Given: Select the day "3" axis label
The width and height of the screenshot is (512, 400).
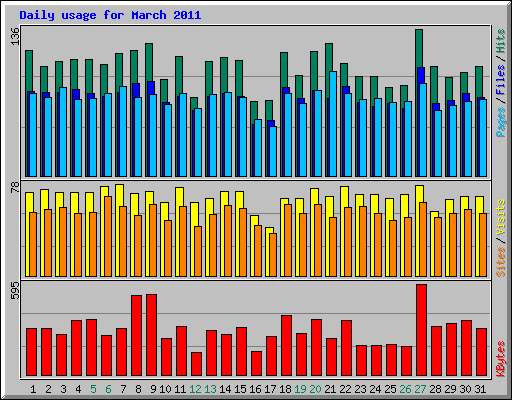Looking at the screenshot, I should click(x=63, y=389).
